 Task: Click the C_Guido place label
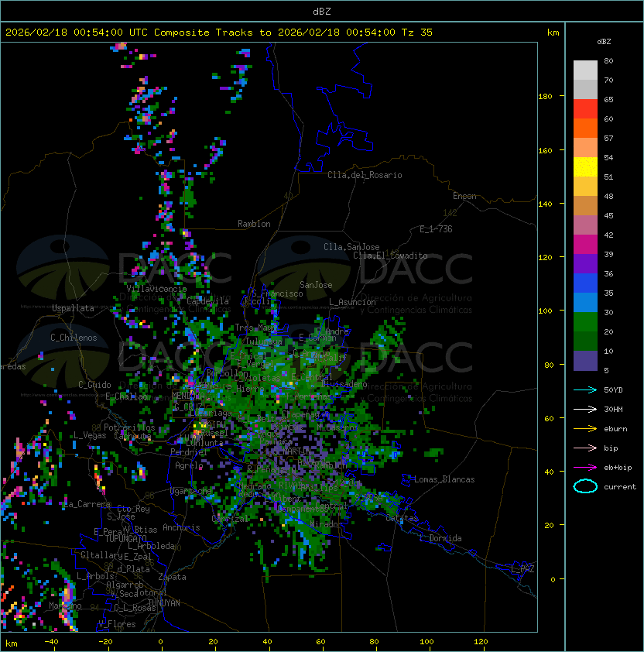(94, 385)
